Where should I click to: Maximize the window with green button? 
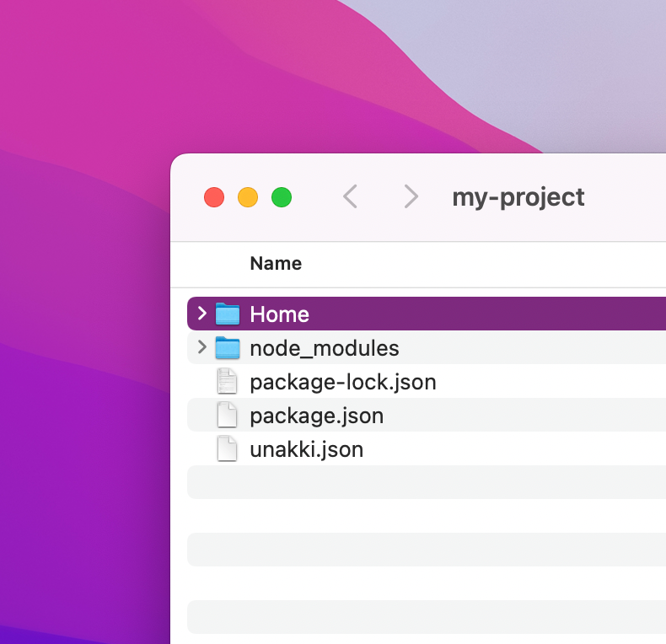point(282,197)
